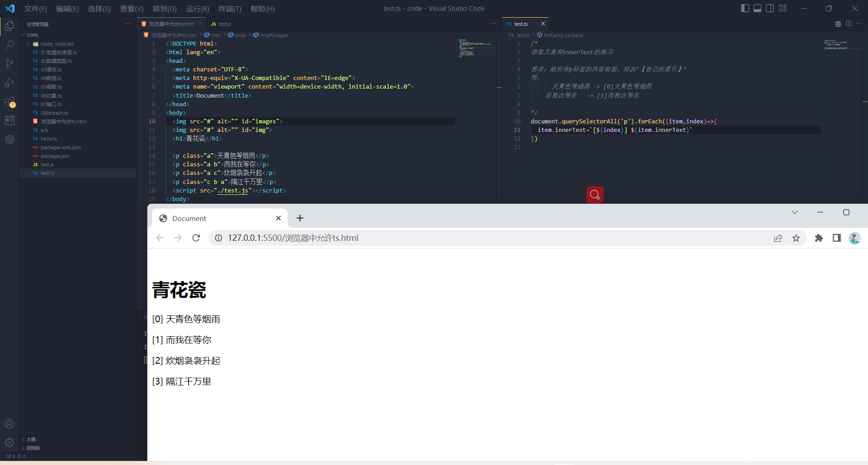This screenshot has width=868, height=465.
Task: Toggle the Primary Side Bar layout control
Action: (744, 8)
